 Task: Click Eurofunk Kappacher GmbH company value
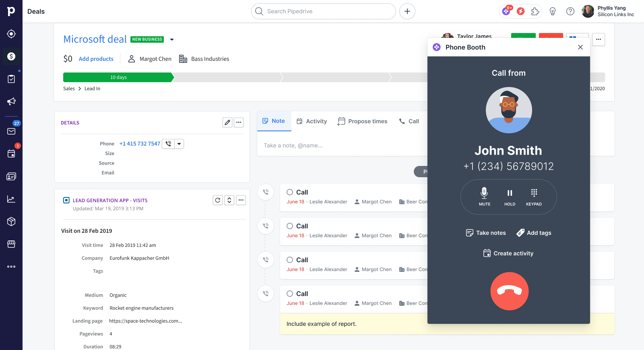coord(139,258)
